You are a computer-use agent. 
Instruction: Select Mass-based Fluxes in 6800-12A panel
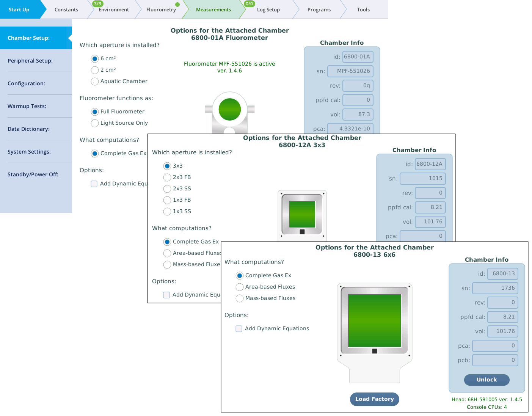[167, 265]
